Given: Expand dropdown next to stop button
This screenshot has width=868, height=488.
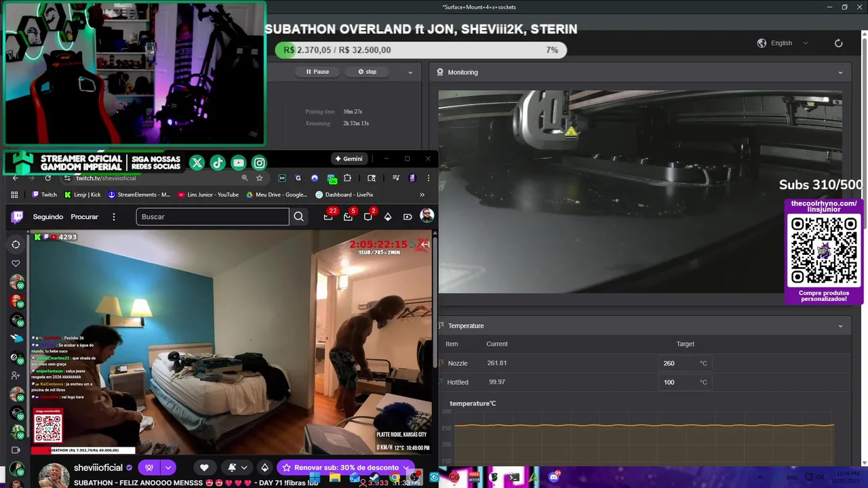Looking at the screenshot, I should (410, 72).
